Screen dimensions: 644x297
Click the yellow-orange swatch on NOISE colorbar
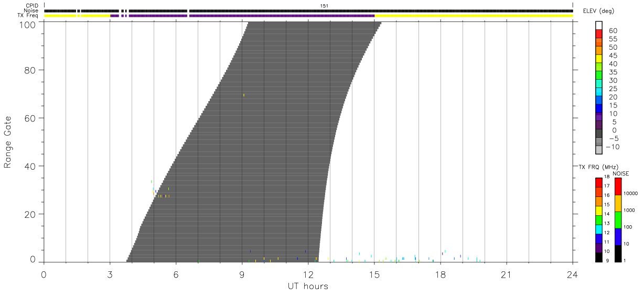coord(618,203)
